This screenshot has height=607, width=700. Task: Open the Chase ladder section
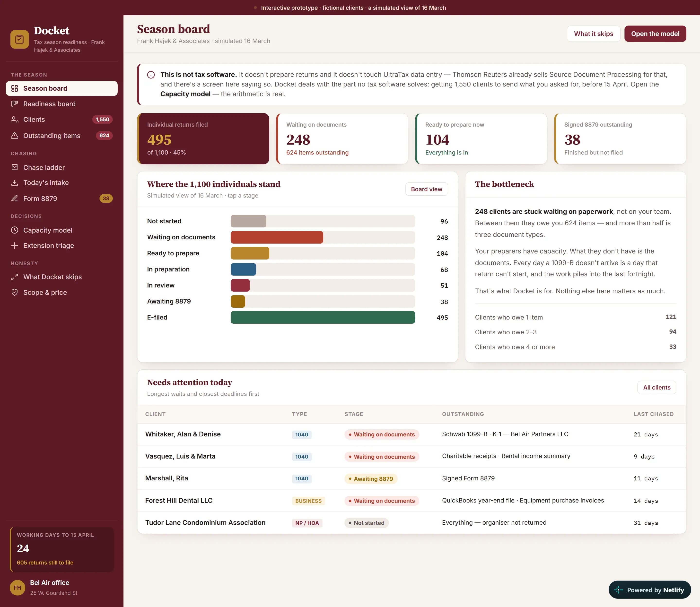pyautogui.click(x=62, y=167)
